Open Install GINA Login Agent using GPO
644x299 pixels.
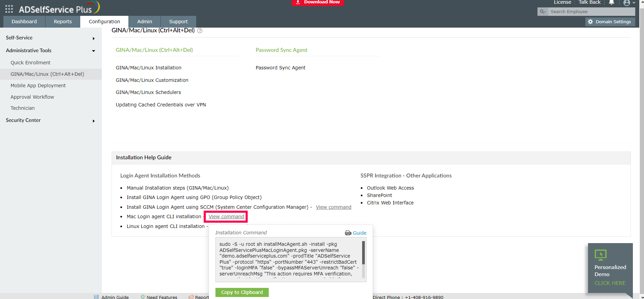194,197
